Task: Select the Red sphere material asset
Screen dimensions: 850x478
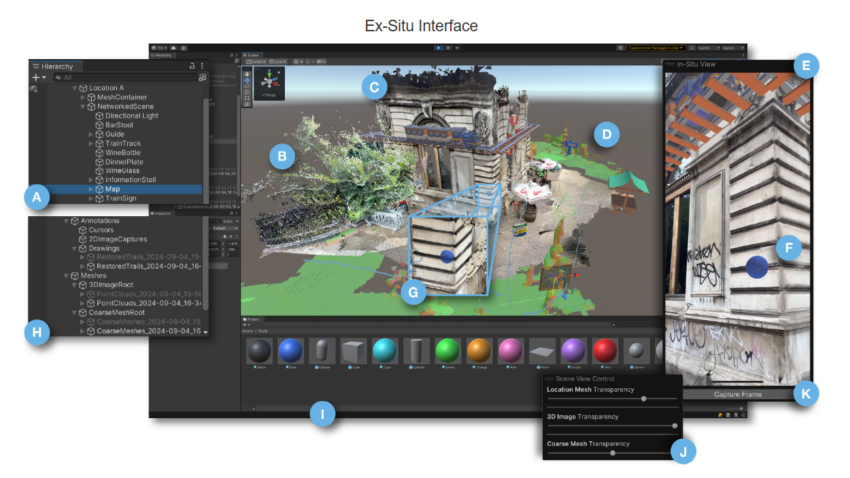Action: point(605,352)
